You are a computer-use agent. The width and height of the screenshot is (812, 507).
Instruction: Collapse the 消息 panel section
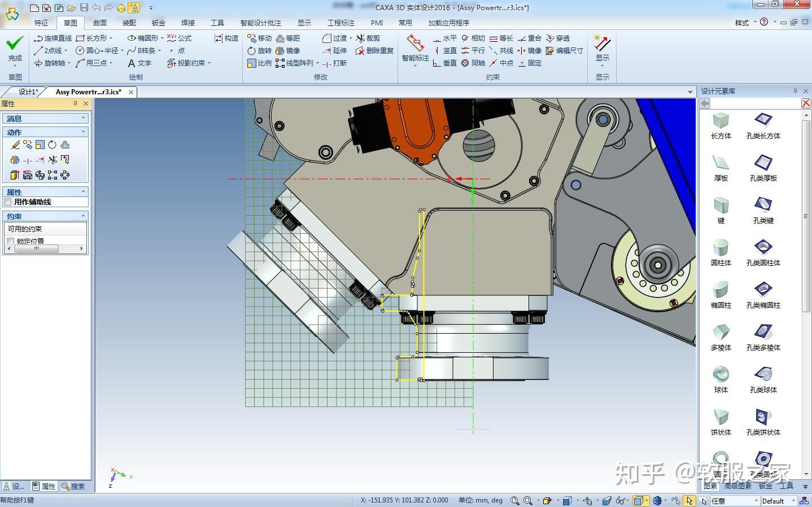[x=83, y=118]
